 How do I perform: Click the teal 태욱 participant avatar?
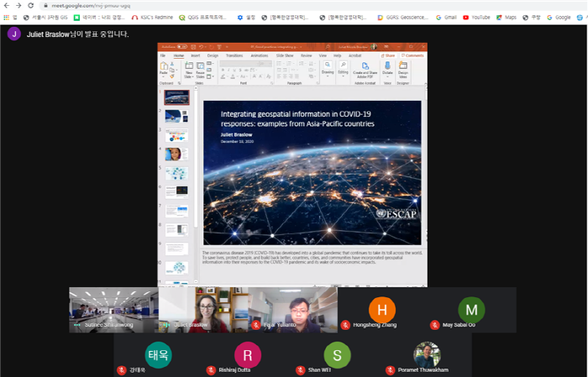[x=158, y=355]
